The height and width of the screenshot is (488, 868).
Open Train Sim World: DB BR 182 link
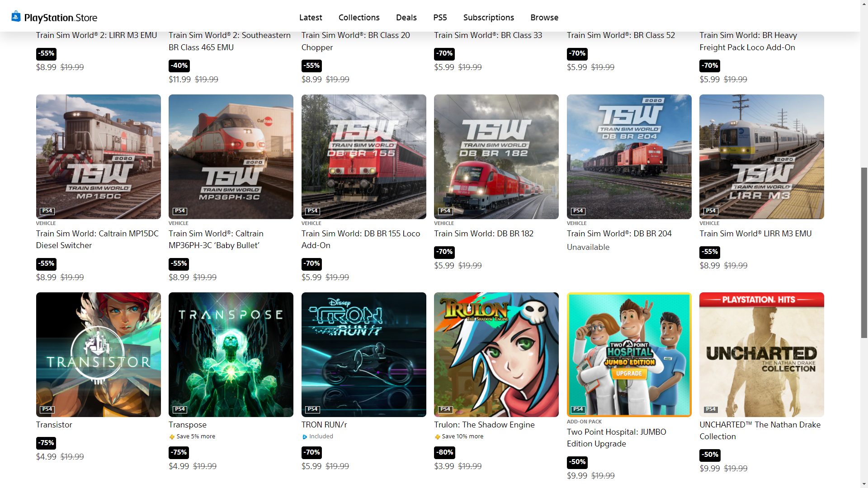[x=484, y=234]
